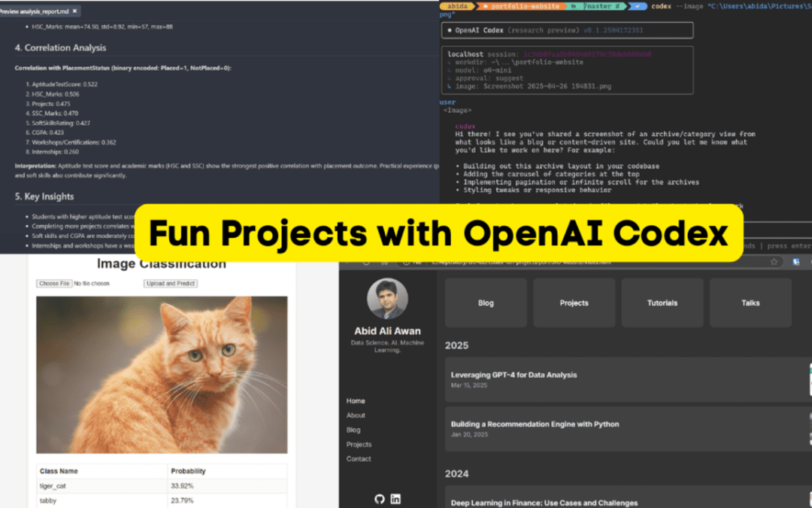
Task: Open the Talks category card
Action: point(750,303)
